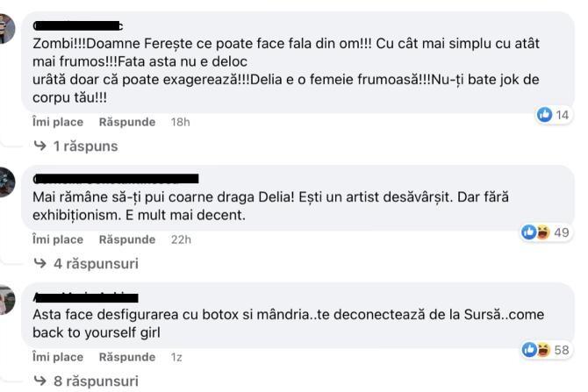Viewport: 588px width, 392px height.
Task: Open the third commenter's avatar
Action: 7,301
